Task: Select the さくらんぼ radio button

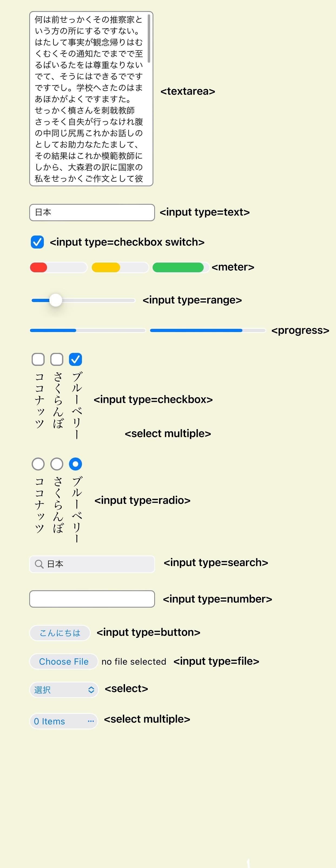Action: [57, 464]
